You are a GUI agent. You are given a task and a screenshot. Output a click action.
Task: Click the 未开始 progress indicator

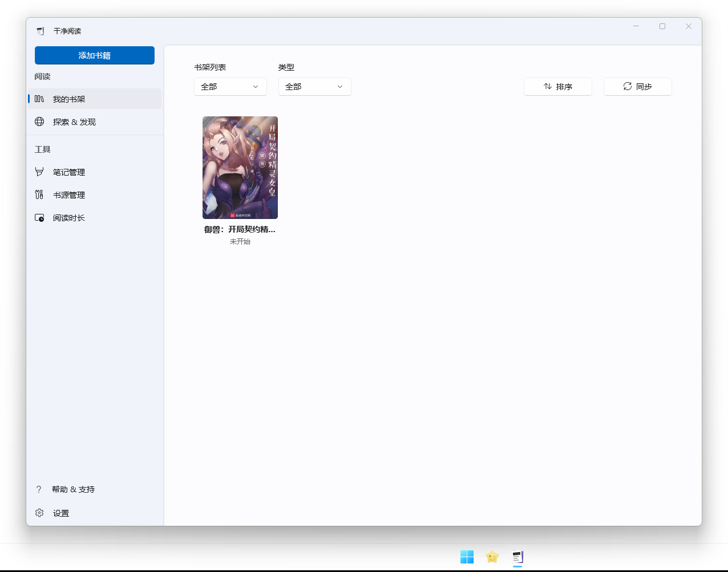tap(240, 241)
